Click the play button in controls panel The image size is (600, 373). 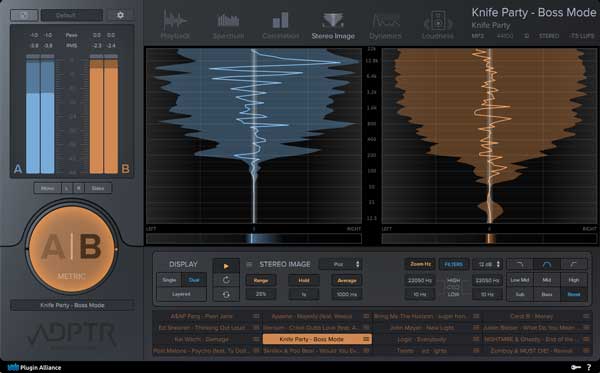[226, 265]
